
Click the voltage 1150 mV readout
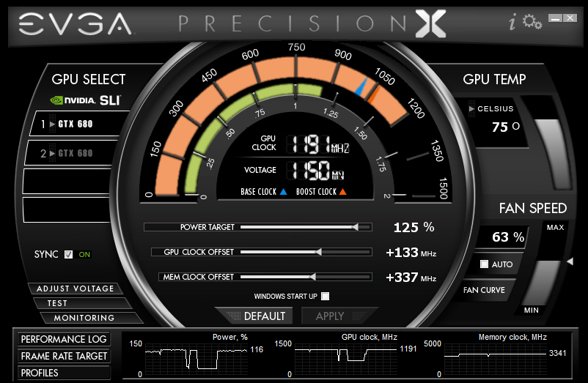[x=316, y=171]
